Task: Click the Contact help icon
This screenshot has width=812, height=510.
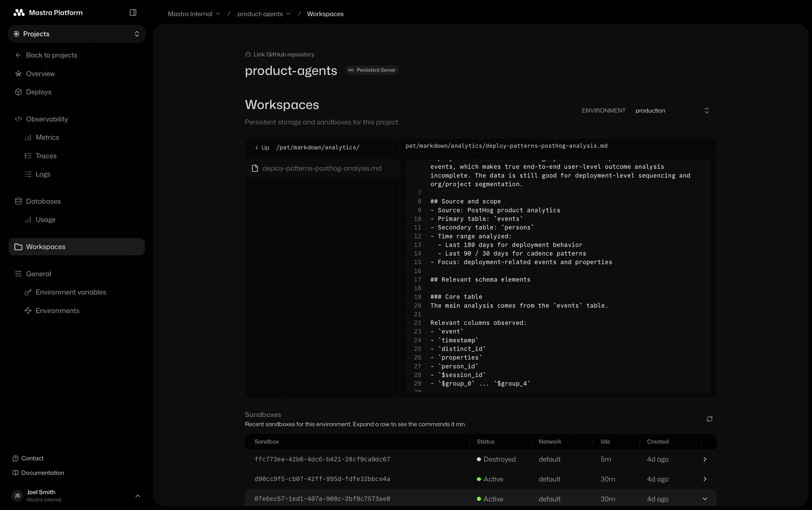Action: click(x=16, y=458)
